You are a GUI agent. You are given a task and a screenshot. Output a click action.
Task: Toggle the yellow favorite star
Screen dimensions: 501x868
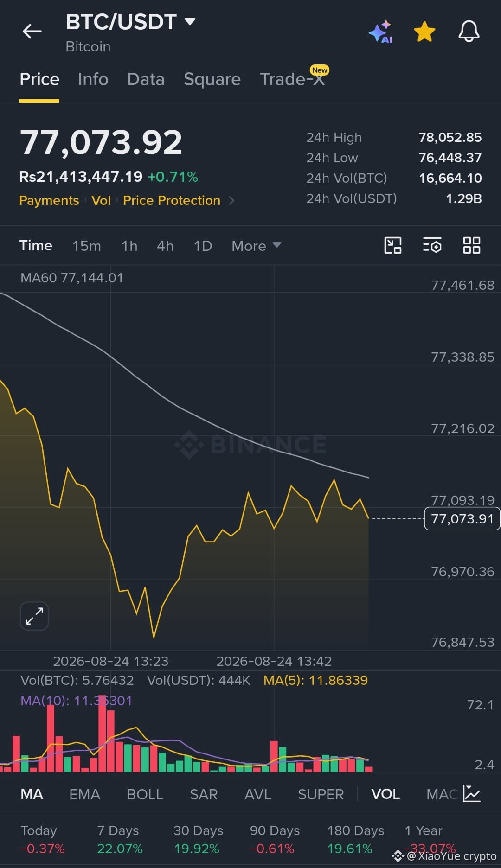point(424,32)
